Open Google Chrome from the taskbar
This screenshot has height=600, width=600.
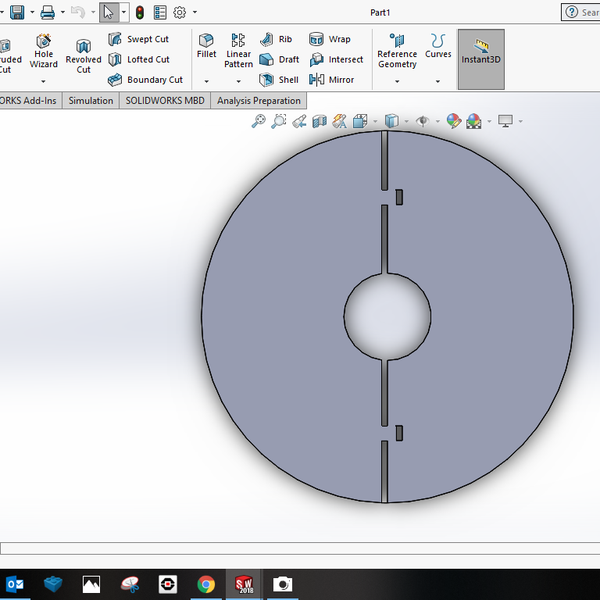[206, 584]
